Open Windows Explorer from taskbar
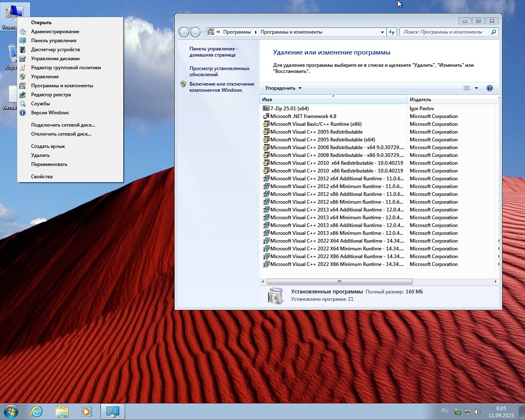This screenshot has width=525, height=420. click(62, 411)
